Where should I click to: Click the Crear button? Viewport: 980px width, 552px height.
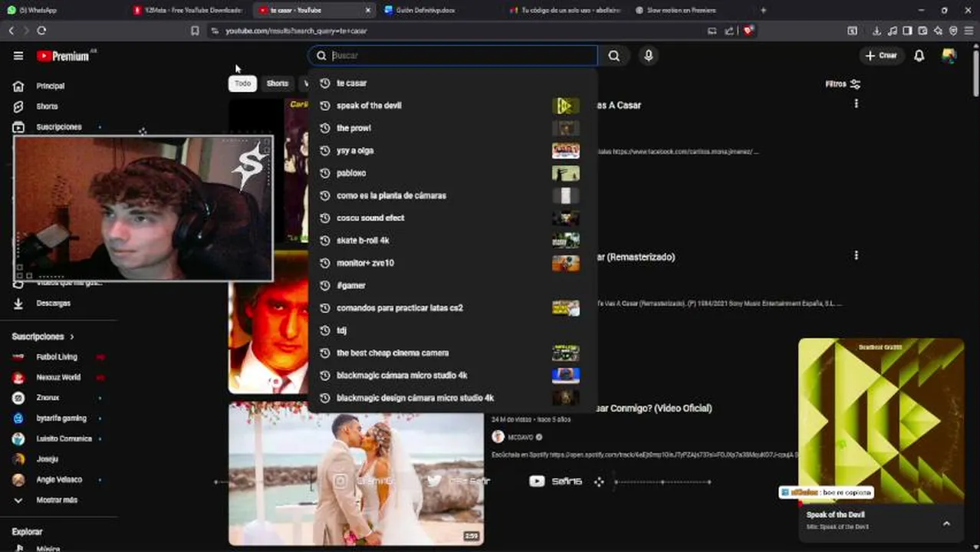[x=880, y=56]
